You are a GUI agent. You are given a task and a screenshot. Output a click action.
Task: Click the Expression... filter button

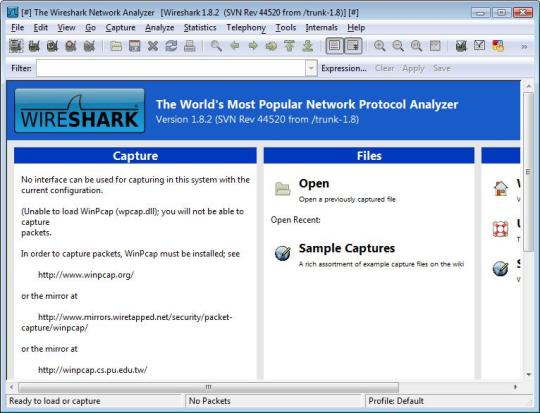click(x=344, y=68)
